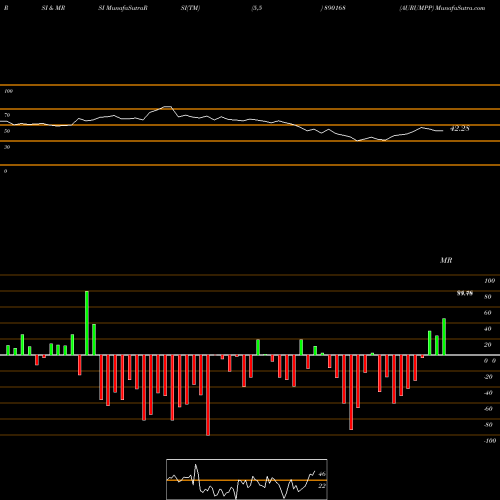The height and width of the screenshot is (500, 500).
Task: Click the 22 label in the mini chart
Action: [322, 486]
